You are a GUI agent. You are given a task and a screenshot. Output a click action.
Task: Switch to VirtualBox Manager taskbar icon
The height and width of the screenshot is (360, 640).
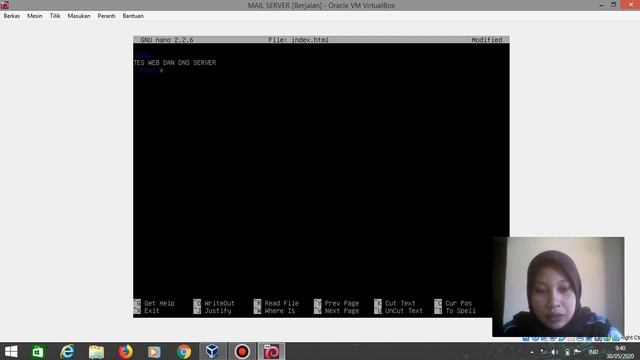tap(212, 351)
